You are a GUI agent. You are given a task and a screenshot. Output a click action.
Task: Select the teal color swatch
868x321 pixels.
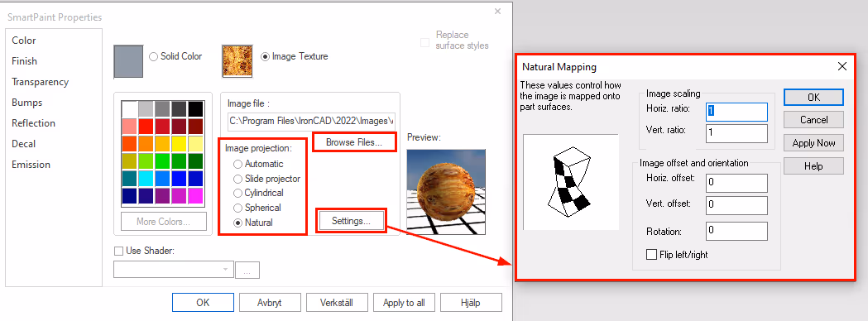click(x=129, y=179)
